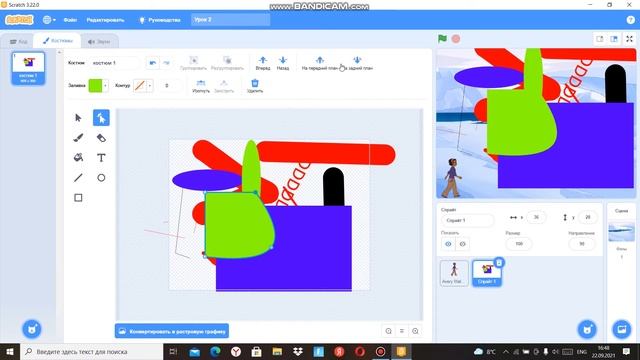Screen dimensions: 640x360
Task: Click the red stop button
Action: pyautogui.click(x=456, y=39)
